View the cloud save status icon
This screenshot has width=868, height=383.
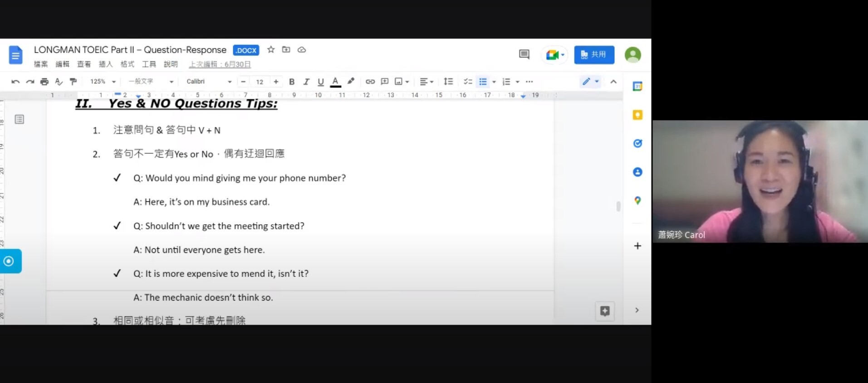click(302, 49)
